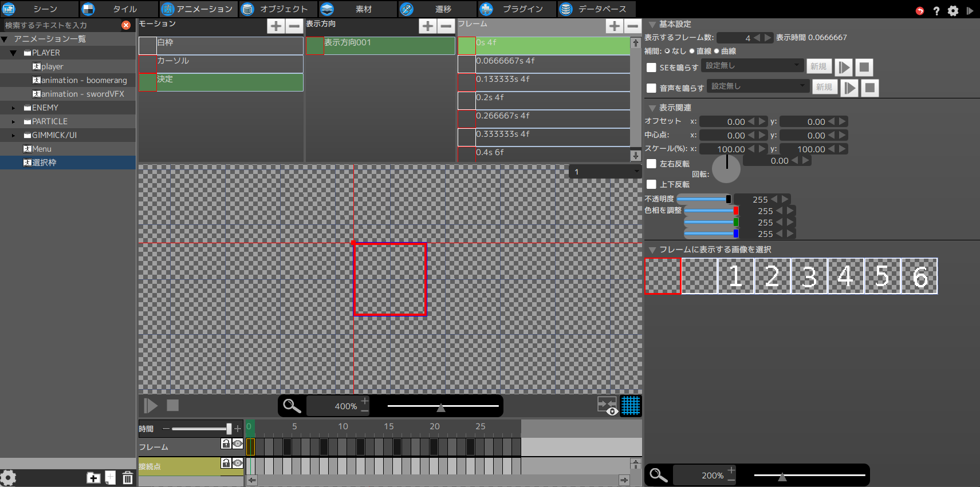The height and width of the screenshot is (487, 980).
Task: Select the 決定 motion
Action: (221, 82)
